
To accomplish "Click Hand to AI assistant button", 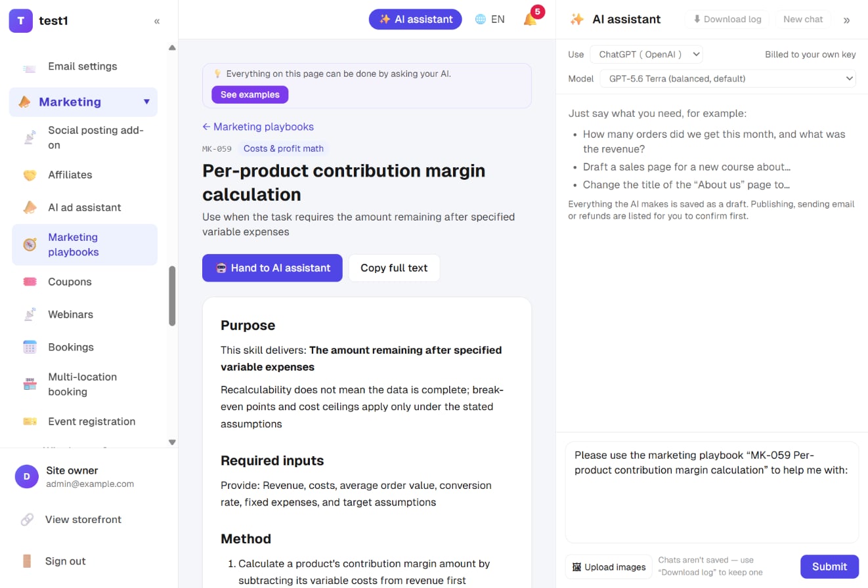I will [272, 268].
